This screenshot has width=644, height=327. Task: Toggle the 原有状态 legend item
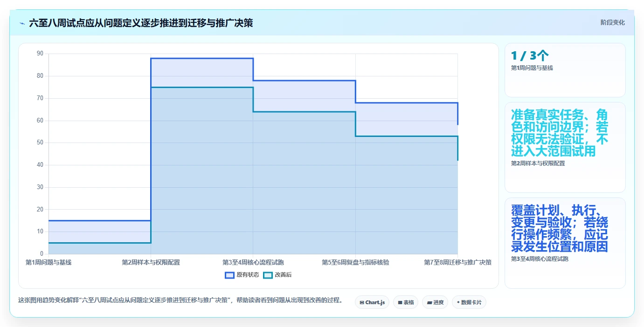(x=242, y=275)
